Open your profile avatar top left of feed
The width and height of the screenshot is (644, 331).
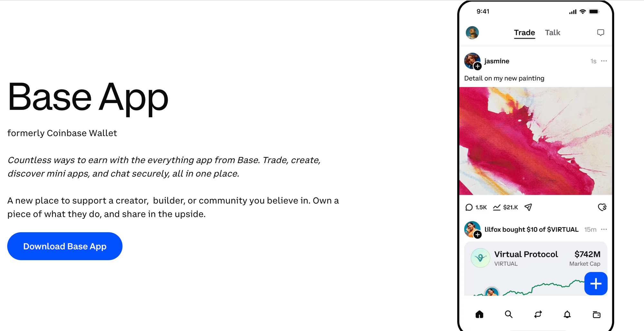(x=472, y=33)
